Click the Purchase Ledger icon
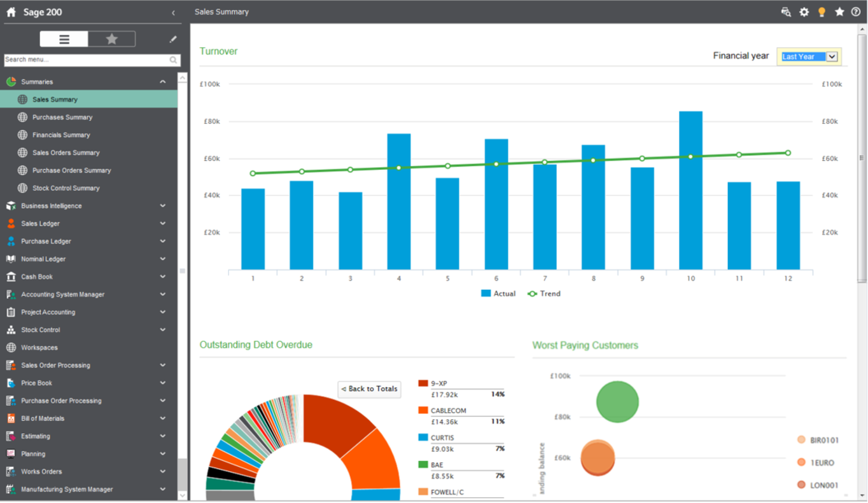 [11, 242]
